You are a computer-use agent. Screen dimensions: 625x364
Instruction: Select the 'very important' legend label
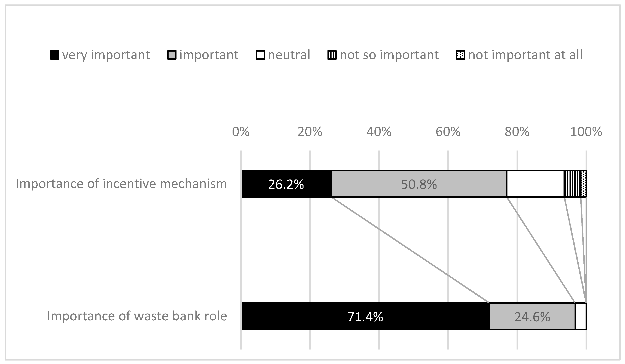pos(106,55)
